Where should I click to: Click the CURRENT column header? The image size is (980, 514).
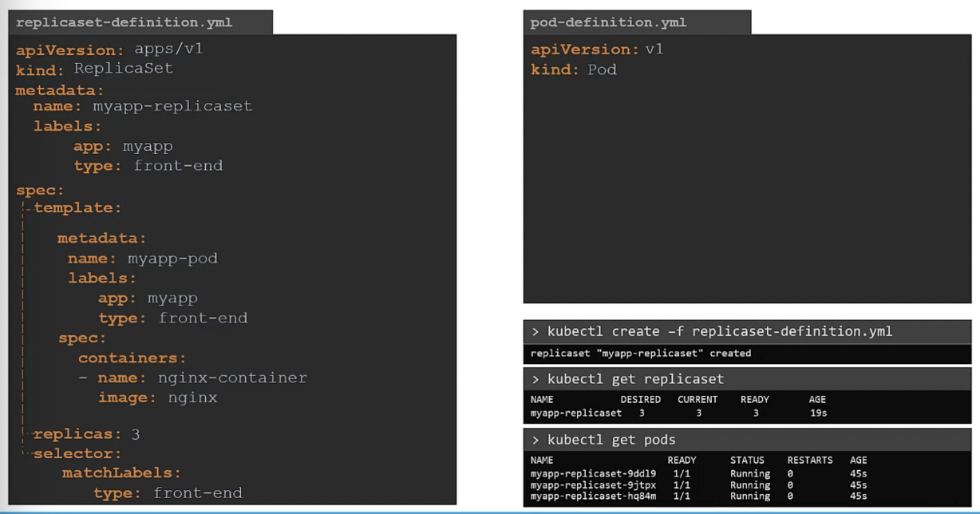point(697,399)
